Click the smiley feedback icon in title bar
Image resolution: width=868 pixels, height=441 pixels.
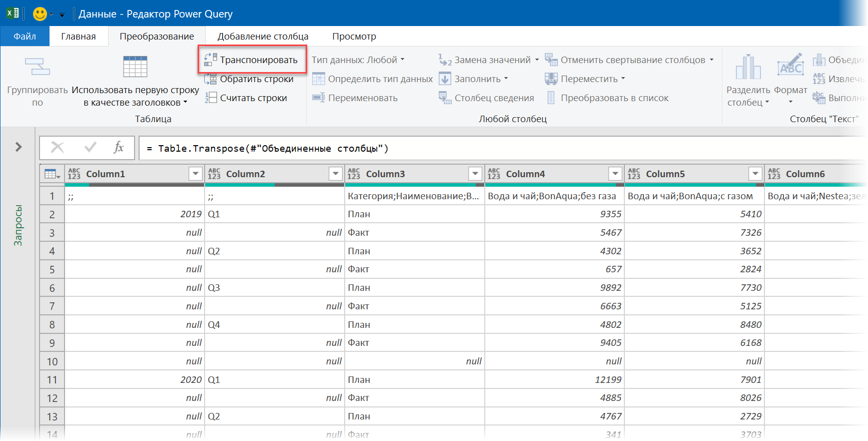pyautogui.click(x=40, y=14)
